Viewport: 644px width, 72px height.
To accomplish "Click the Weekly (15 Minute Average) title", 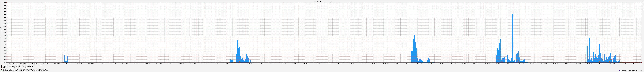I will click(x=322, y=2).
